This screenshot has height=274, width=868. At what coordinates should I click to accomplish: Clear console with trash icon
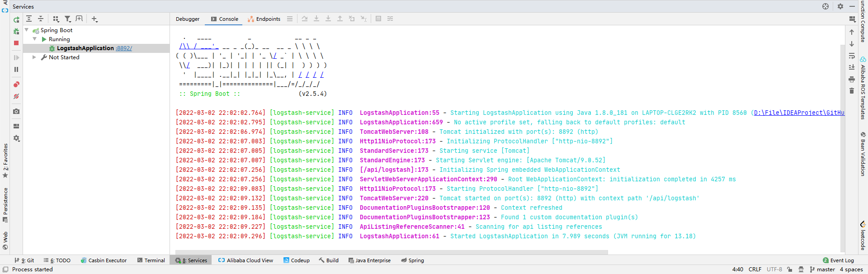[x=852, y=91]
